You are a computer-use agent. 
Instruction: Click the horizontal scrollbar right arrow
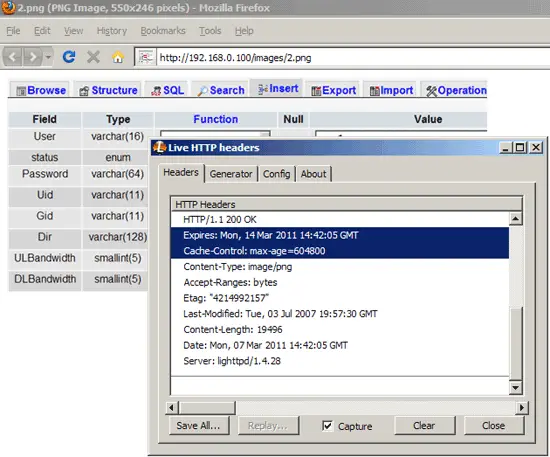[x=522, y=408]
